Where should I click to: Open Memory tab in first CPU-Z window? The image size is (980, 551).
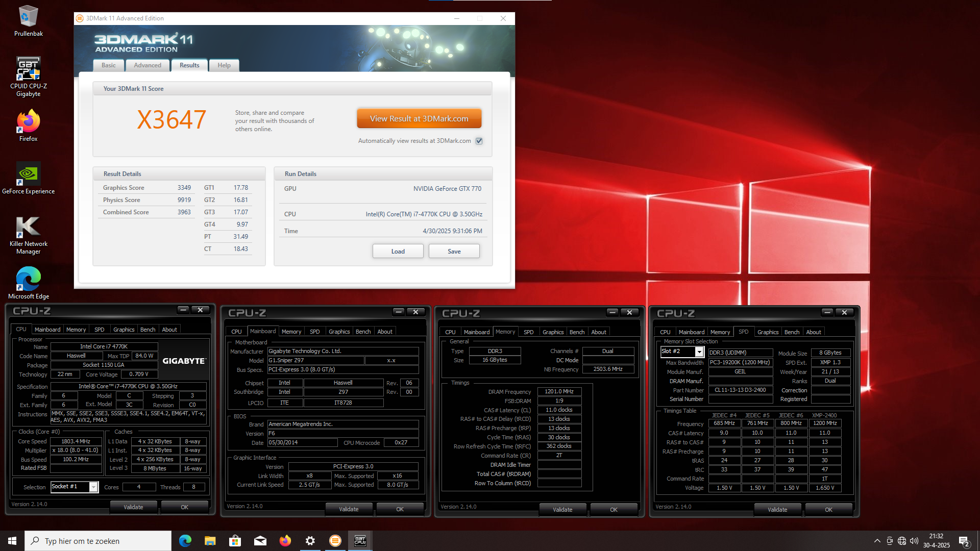point(76,330)
